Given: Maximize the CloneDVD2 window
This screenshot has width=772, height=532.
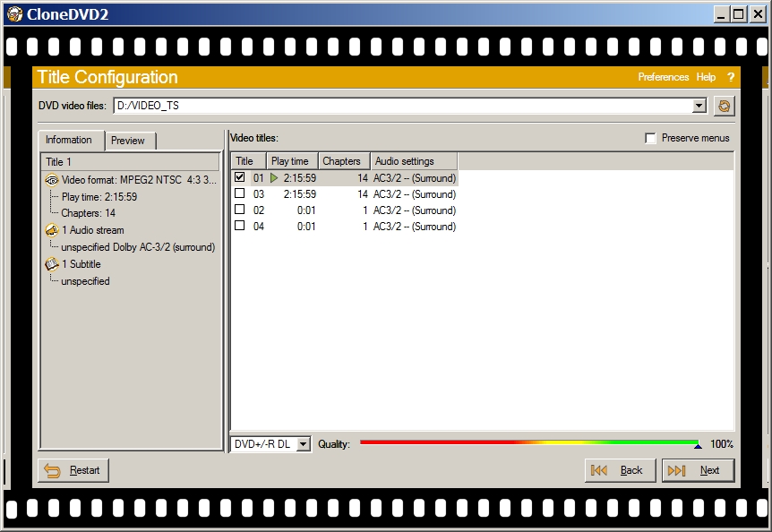Looking at the screenshot, I should pos(739,14).
